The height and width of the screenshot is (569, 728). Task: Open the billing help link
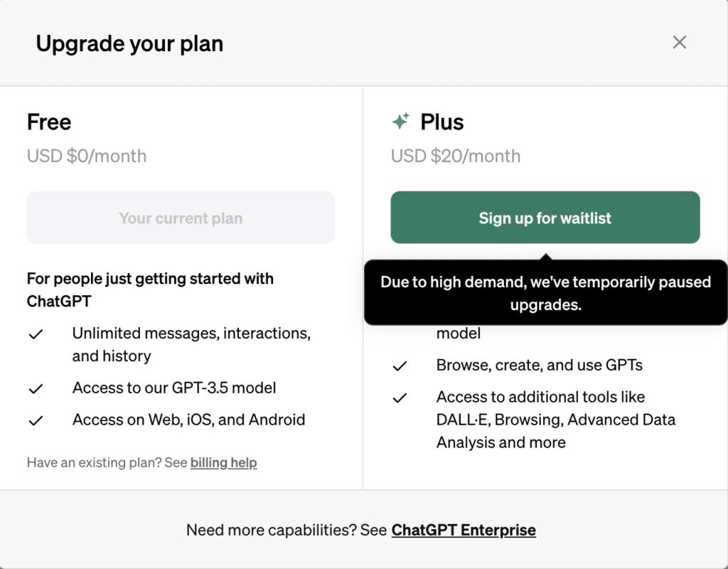click(x=223, y=462)
